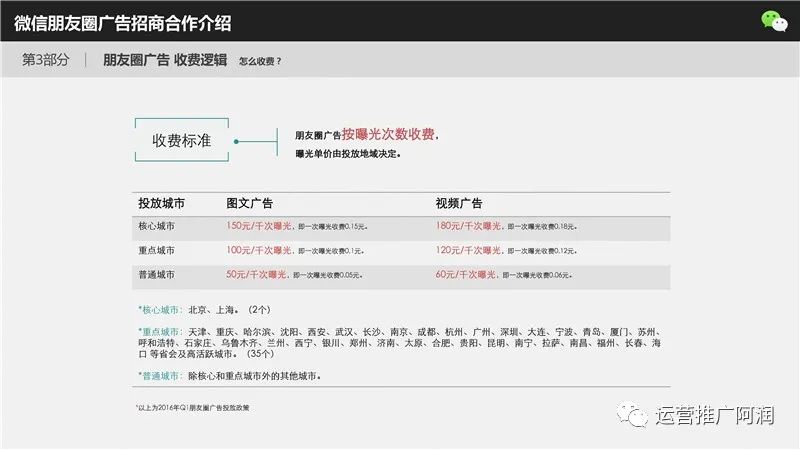Click the heading 朋友圈广告 收费逻辑
Image resolution: width=800 pixels, height=450 pixels.
tap(165, 60)
